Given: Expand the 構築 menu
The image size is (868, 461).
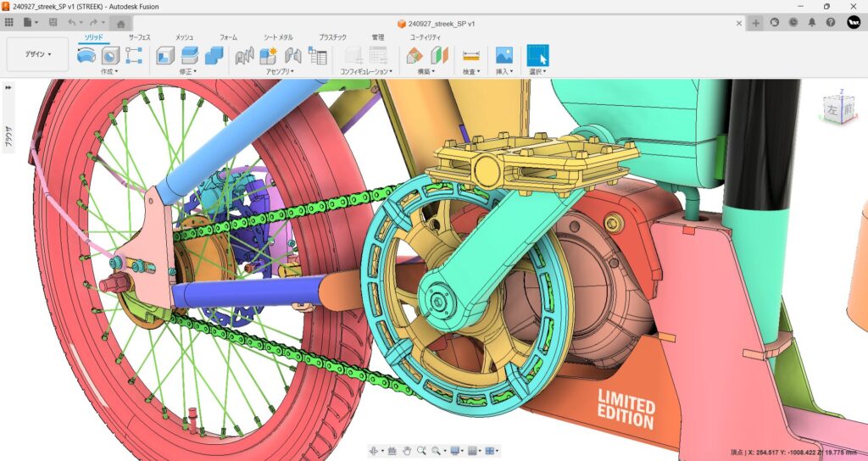Looking at the screenshot, I should pos(426,71).
